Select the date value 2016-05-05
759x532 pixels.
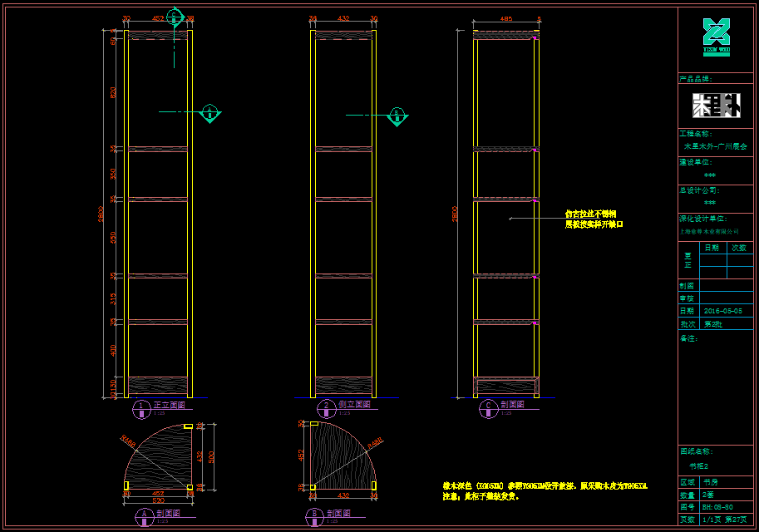[x=722, y=311]
